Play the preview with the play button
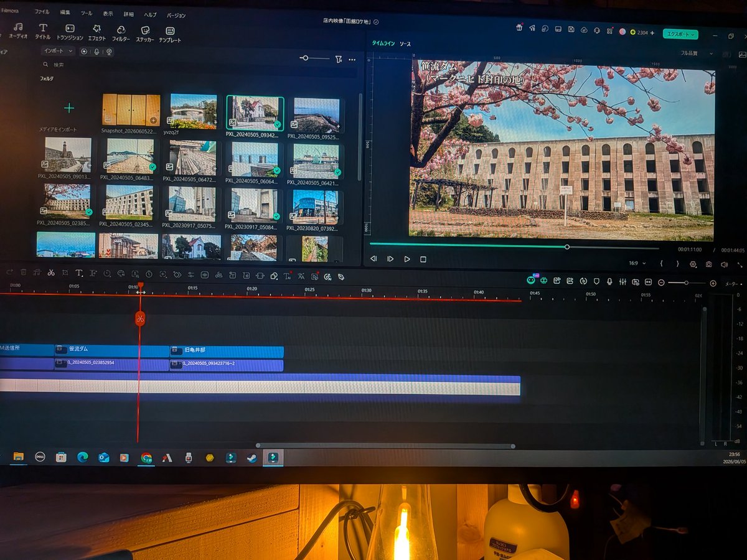The height and width of the screenshot is (560, 747). (x=407, y=259)
